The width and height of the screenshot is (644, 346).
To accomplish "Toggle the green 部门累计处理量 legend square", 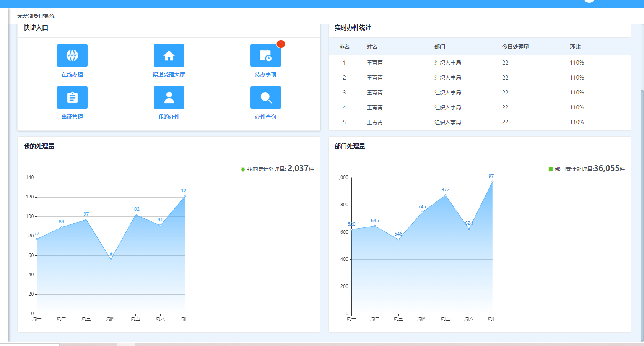I will click(551, 169).
